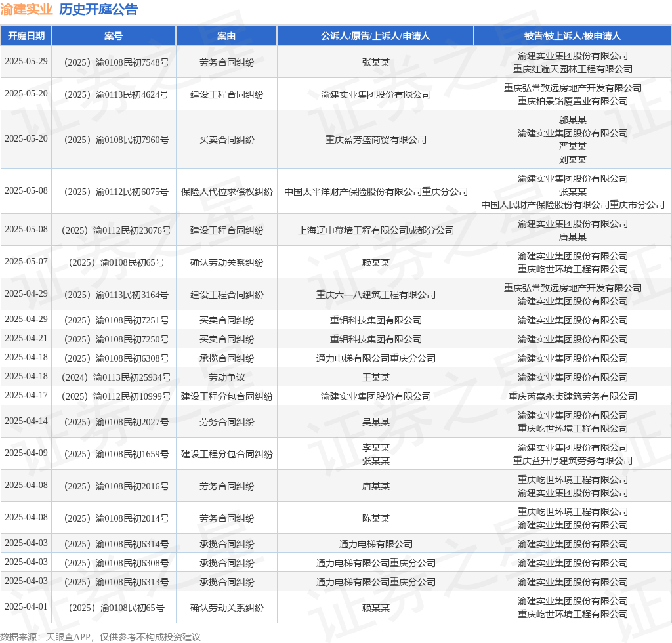Click case number 渝0108民初6314号
Screen dimensions: 672x643
click(x=117, y=544)
